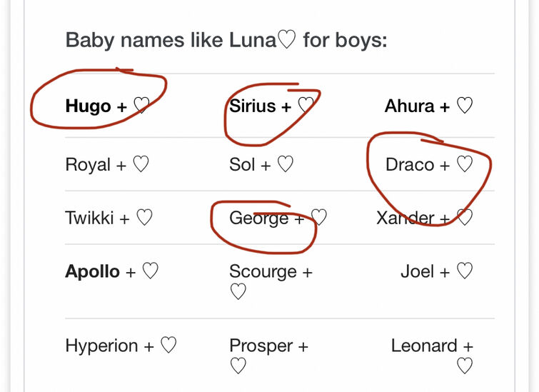Favorite Hyperion using the heart icon
This screenshot has width=539, height=392.
[168, 345]
